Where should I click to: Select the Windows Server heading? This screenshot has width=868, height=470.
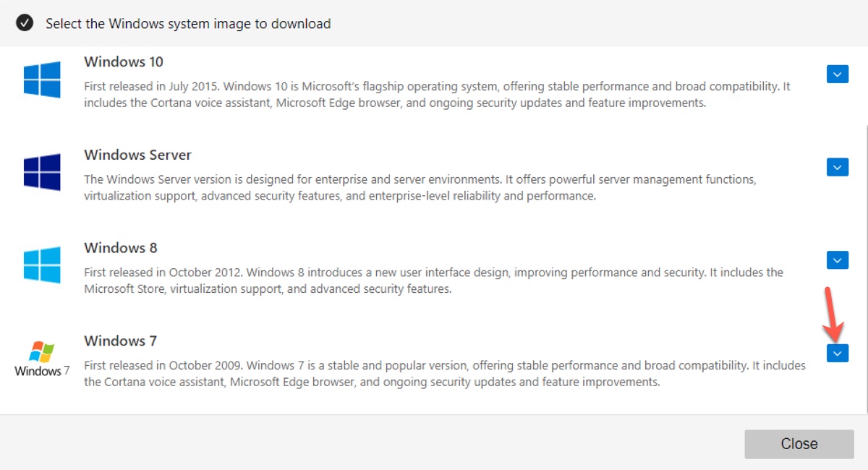click(x=137, y=155)
